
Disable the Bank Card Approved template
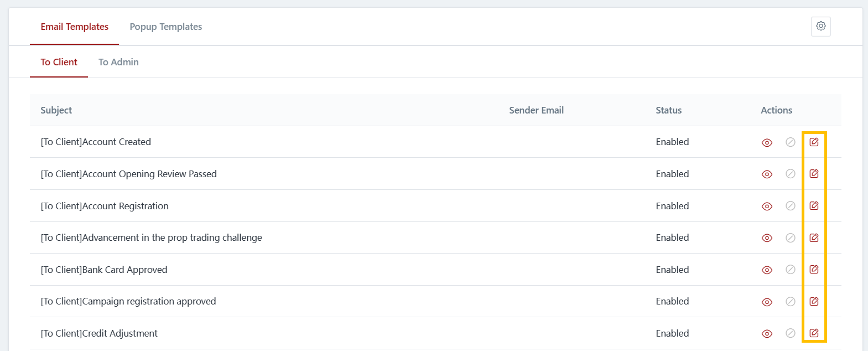(x=791, y=270)
